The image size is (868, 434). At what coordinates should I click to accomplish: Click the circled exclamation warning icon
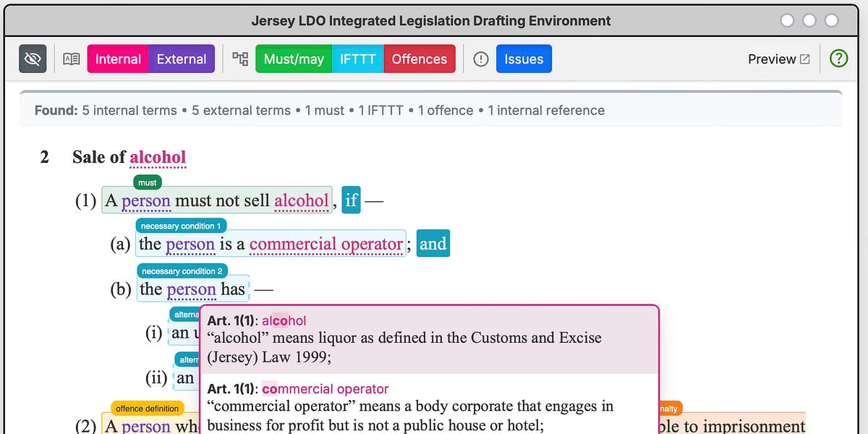[x=480, y=59]
